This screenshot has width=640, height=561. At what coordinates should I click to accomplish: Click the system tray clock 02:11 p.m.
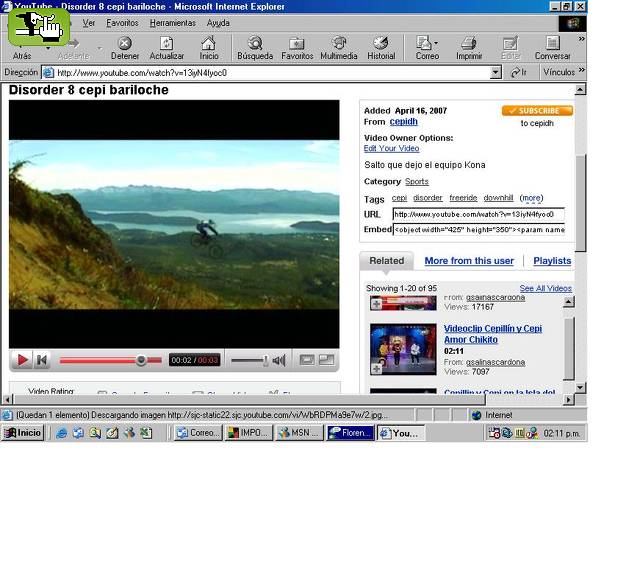click(561, 433)
